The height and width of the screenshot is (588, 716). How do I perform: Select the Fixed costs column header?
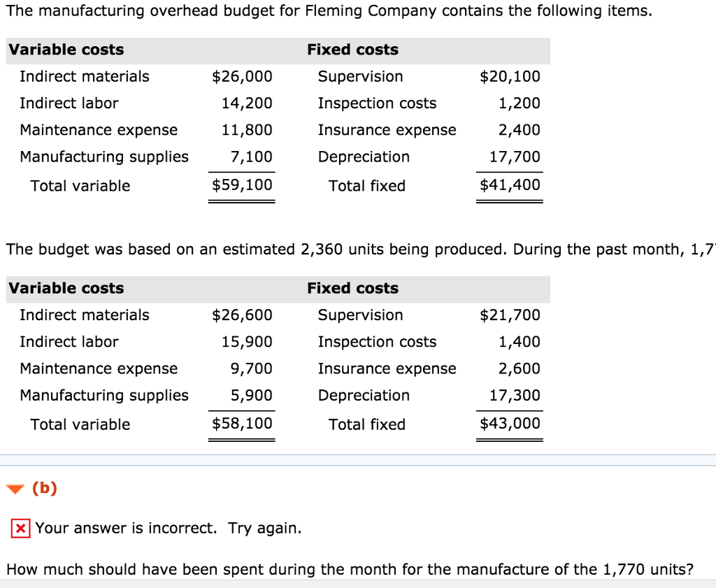pyautogui.click(x=352, y=50)
